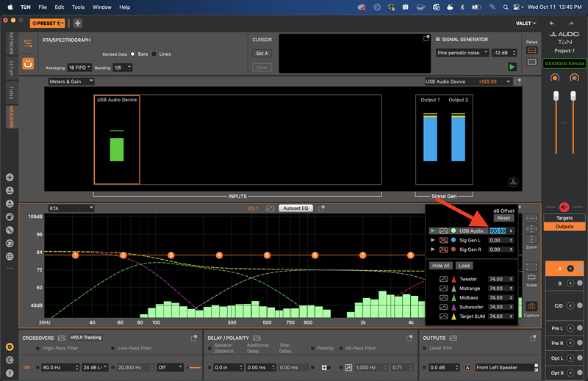Toggle the Polarity switch
Viewport: 588px width, 381px height.
coord(326,368)
